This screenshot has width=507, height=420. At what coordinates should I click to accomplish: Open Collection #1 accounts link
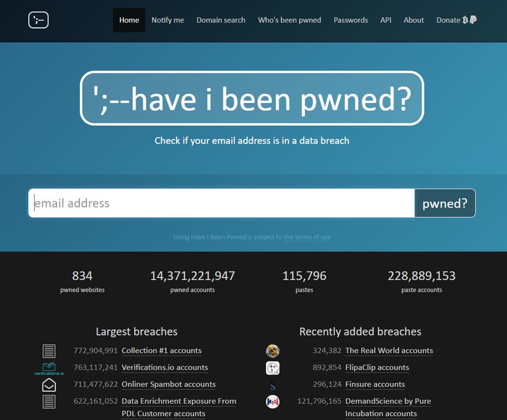(161, 350)
